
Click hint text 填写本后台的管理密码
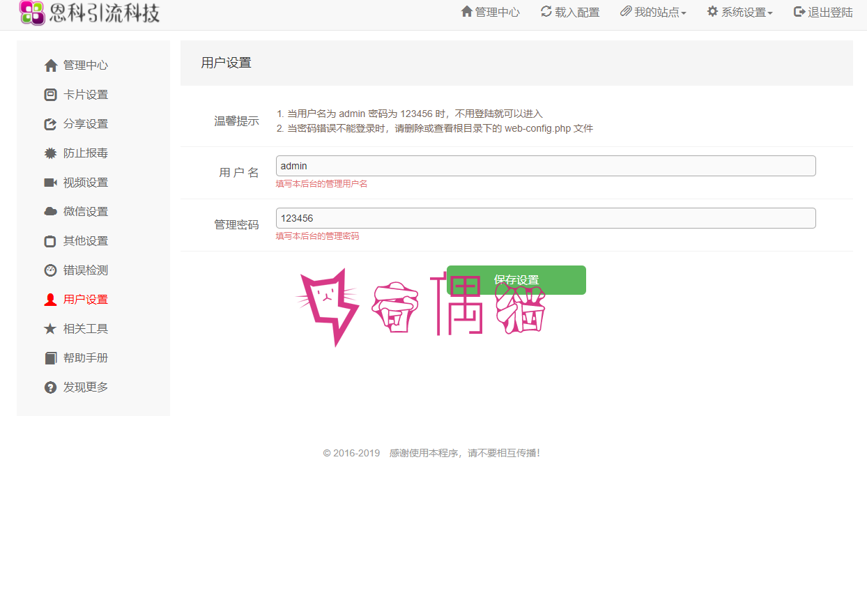[317, 236]
